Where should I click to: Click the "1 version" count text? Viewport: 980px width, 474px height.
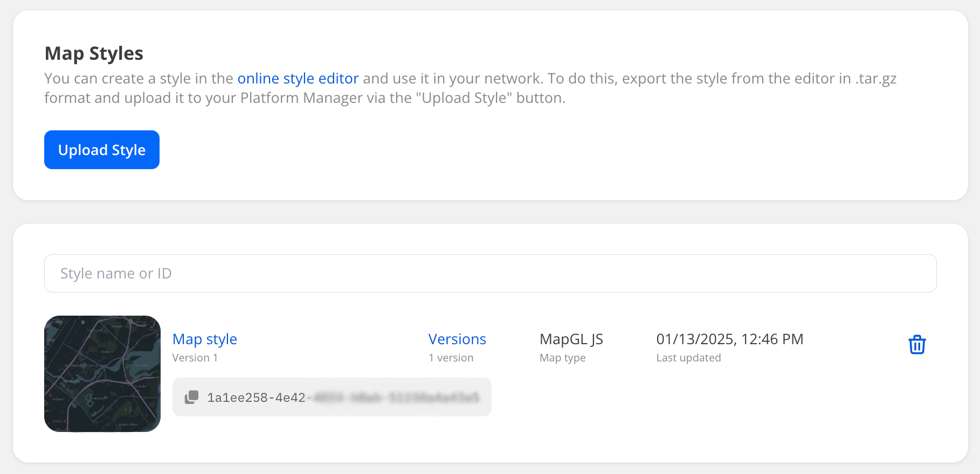click(x=451, y=358)
